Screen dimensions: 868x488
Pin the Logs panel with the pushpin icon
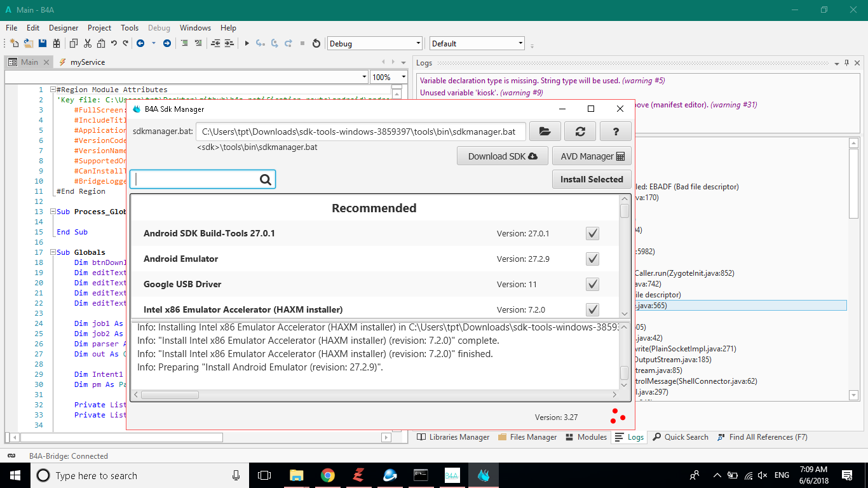[846, 63]
